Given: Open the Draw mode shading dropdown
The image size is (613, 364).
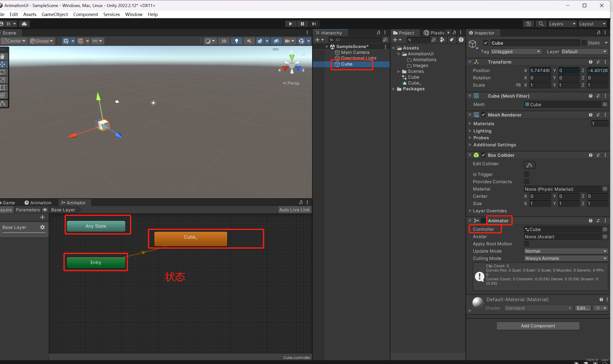Looking at the screenshot, I should 210,41.
